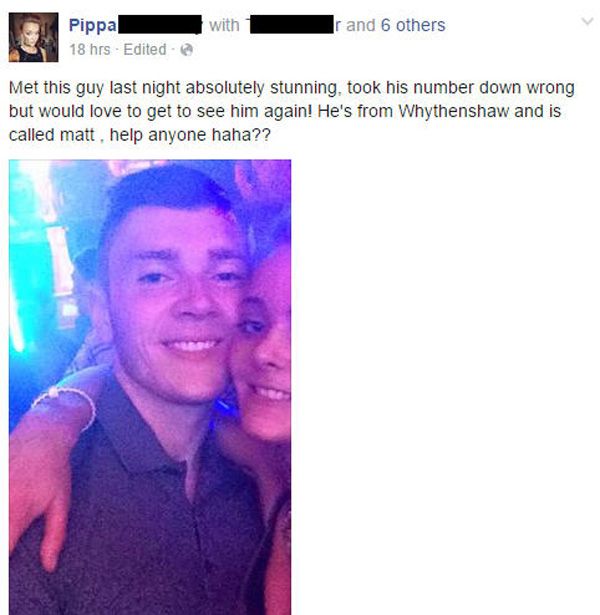Click the word "with" in the header
600x615 pixels.
point(224,25)
